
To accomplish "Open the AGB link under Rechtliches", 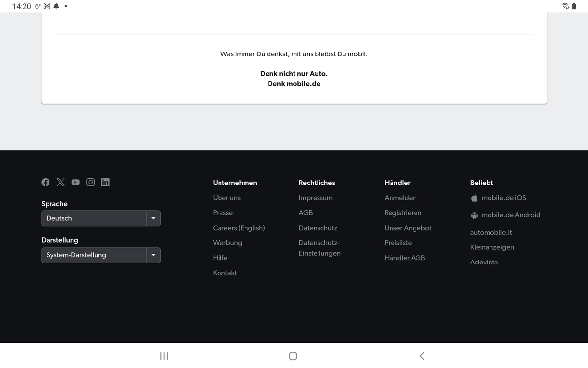I will [306, 213].
